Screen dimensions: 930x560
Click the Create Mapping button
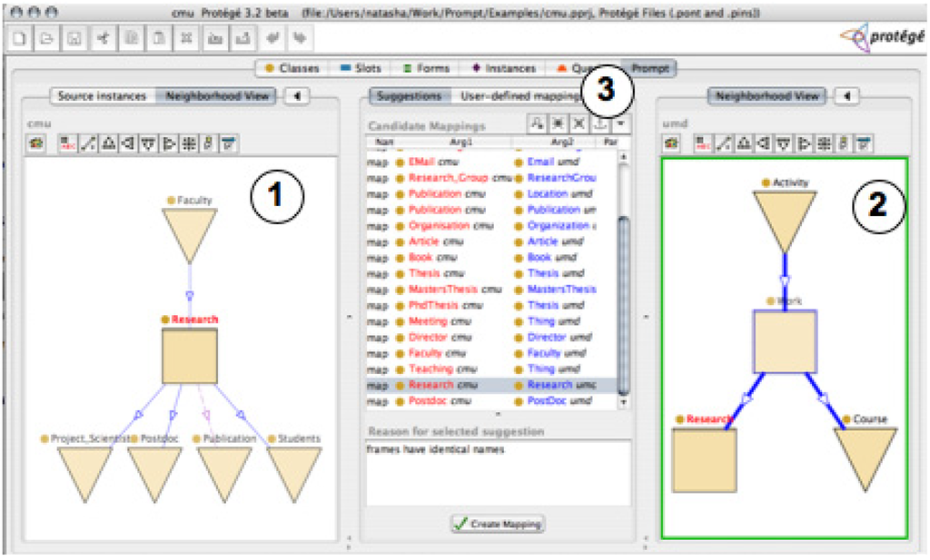[x=498, y=524]
